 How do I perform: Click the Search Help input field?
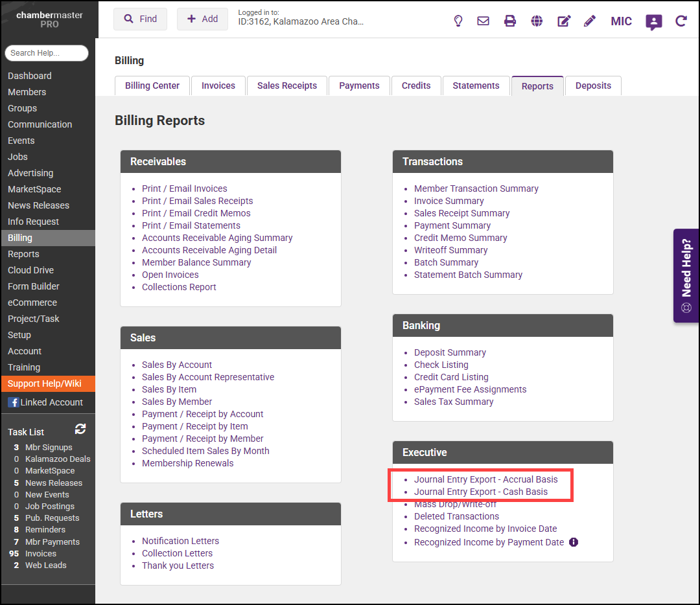(x=46, y=53)
